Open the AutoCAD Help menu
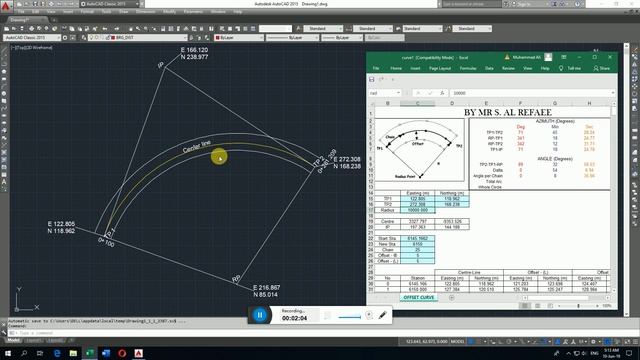640x360 pixels. pyautogui.click(x=238, y=12)
